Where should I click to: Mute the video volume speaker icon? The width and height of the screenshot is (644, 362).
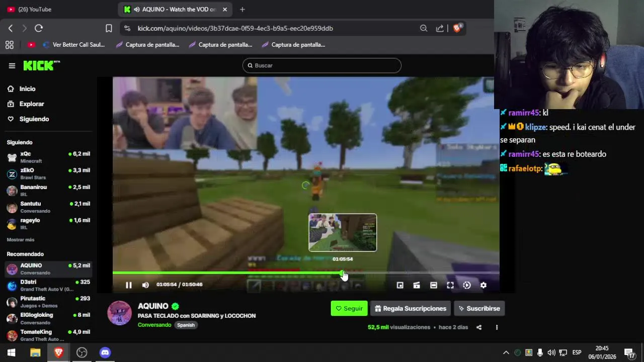[x=145, y=285]
